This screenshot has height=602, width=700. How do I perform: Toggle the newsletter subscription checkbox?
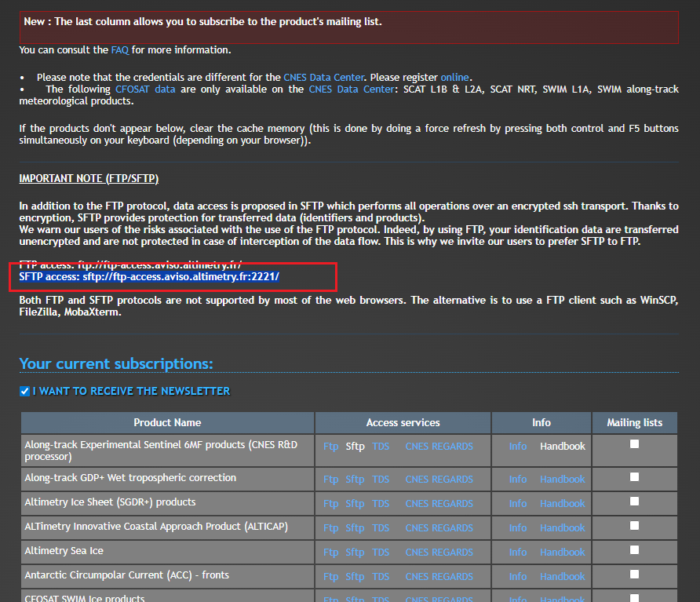point(24,391)
